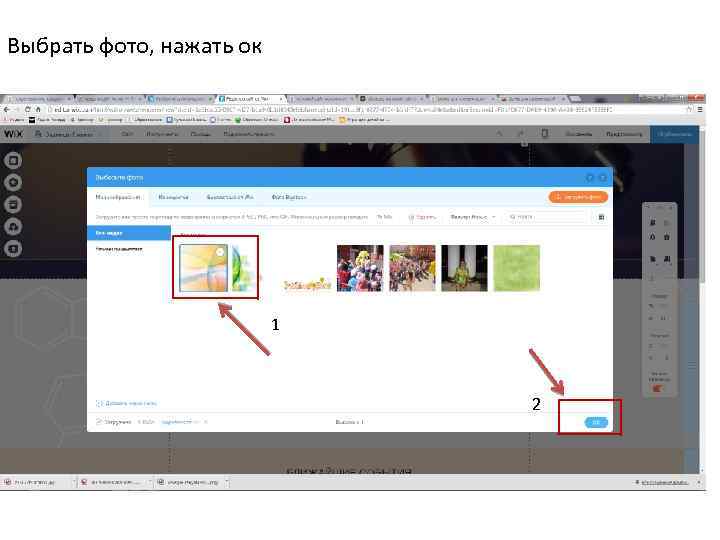Screen dimensions: 720x540
Task: Click the add new folder link
Action: coord(126,403)
